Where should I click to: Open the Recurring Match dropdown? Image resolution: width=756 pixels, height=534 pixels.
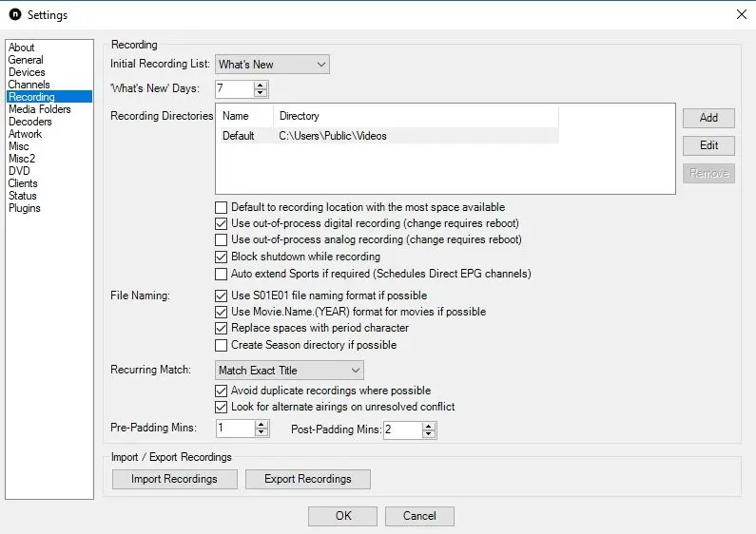tap(289, 371)
